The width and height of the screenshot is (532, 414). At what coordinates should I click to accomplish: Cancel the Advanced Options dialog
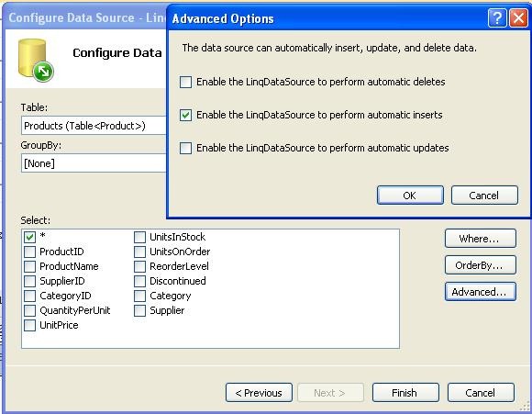[x=484, y=196]
